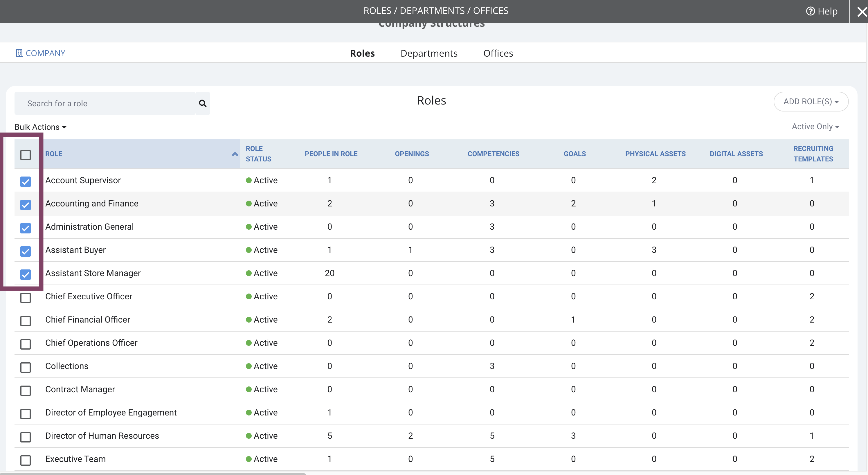This screenshot has height=475, width=868.
Task: Open the Assistant Buyer role
Action: coord(75,250)
